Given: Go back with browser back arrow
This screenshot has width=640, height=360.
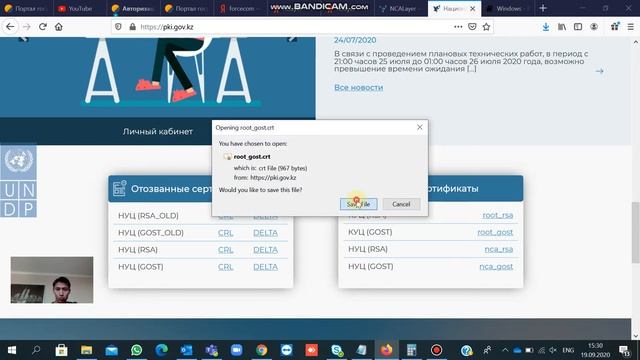Looking at the screenshot, I should click(10, 27).
